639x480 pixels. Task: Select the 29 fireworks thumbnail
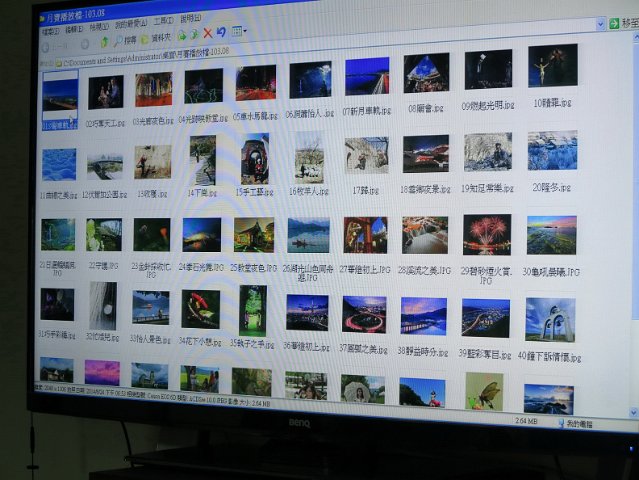[487, 235]
